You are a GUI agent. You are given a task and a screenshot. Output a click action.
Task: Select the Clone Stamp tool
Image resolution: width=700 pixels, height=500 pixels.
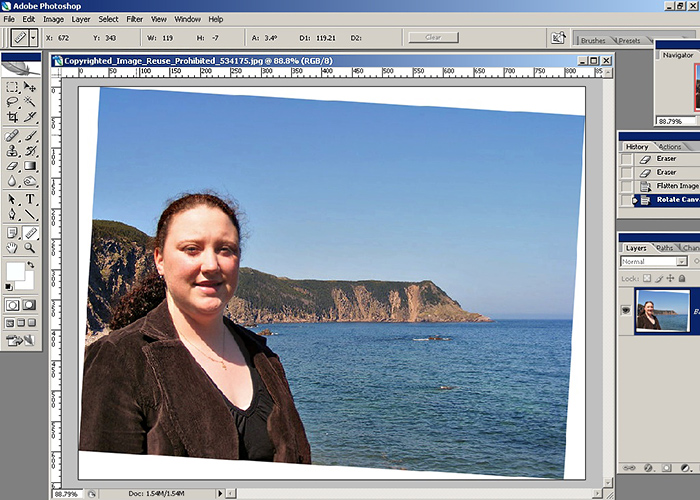(12, 150)
